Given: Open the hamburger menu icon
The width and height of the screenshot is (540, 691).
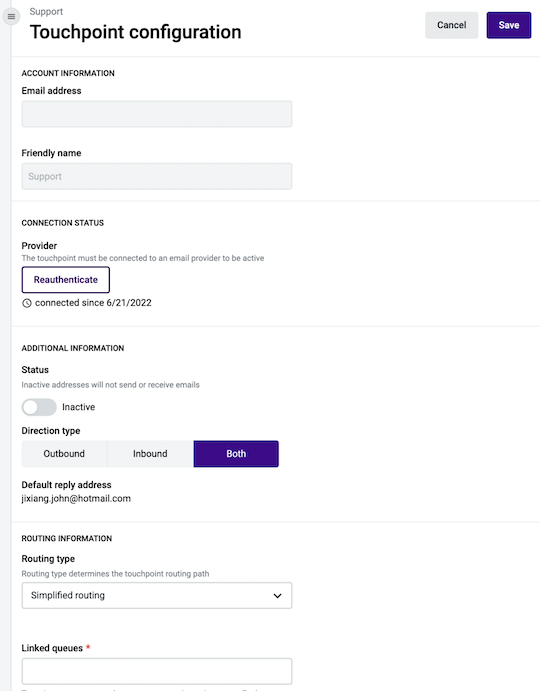Looking at the screenshot, I should click(11, 17).
